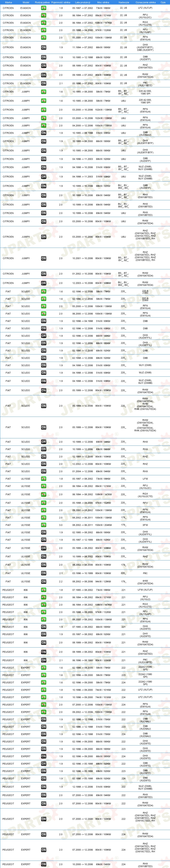Click the Nadwozie column header
This screenshot has height=868, width=170.
[x=123, y=2]
